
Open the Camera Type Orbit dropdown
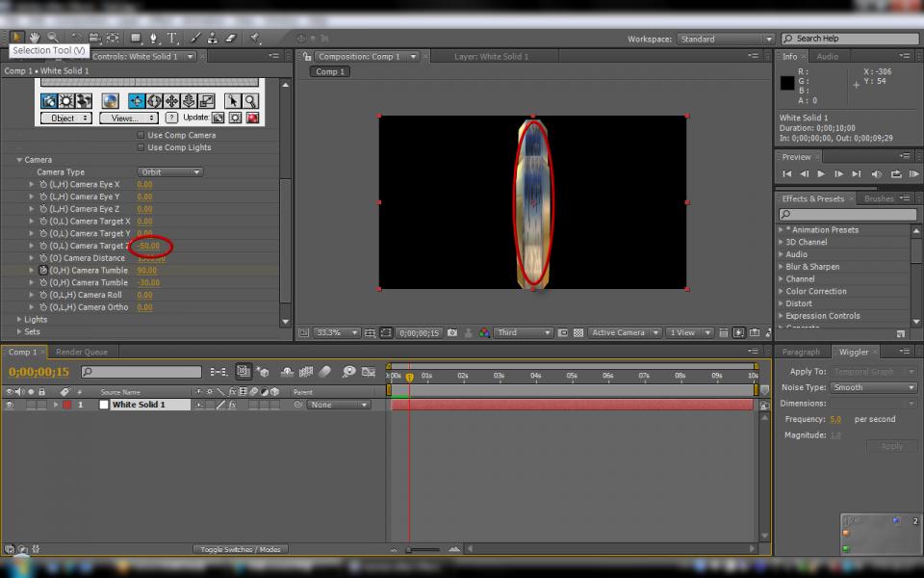coord(169,172)
